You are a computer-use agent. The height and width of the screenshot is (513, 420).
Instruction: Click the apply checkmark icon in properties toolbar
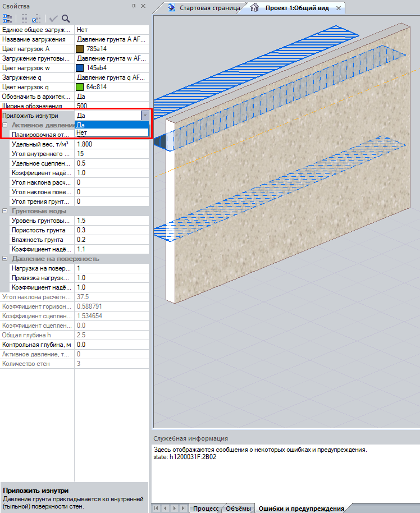[53, 18]
